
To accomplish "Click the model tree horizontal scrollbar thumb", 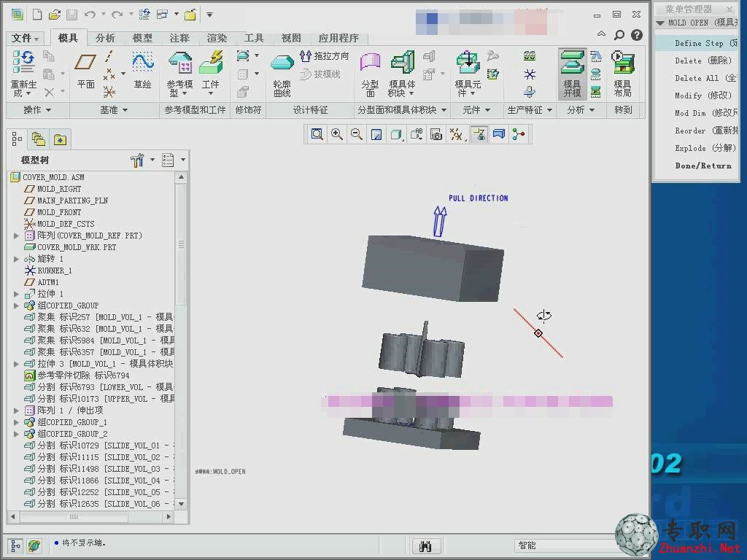I will tap(74, 516).
